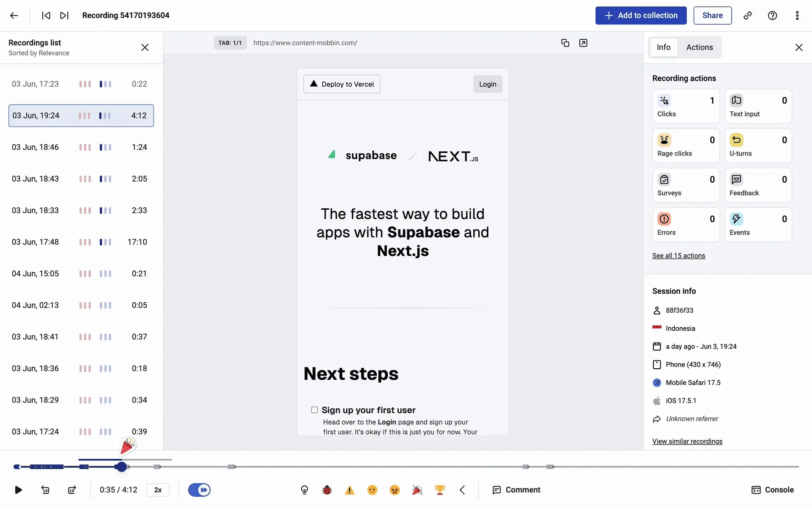Check the Sign up your first user checkbox

[314, 410]
